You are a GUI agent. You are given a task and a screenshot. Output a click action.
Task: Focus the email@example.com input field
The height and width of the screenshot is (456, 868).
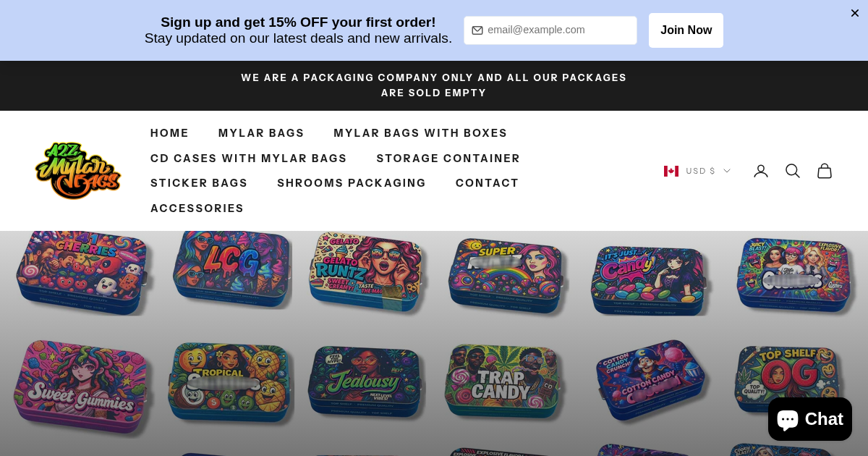(550, 30)
